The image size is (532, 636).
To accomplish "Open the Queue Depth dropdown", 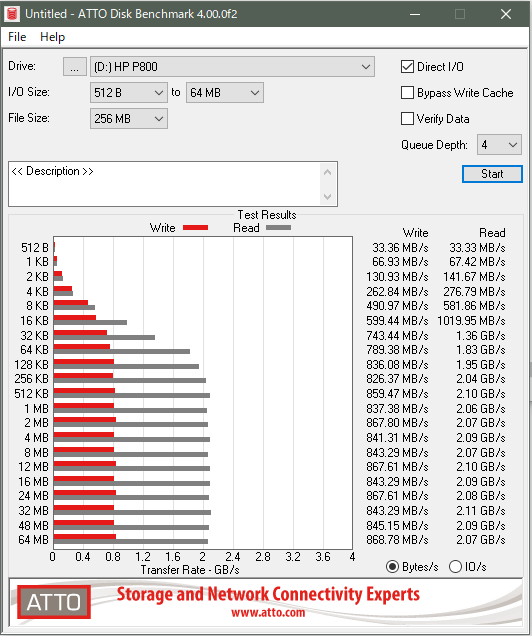I will coord(499,145).
